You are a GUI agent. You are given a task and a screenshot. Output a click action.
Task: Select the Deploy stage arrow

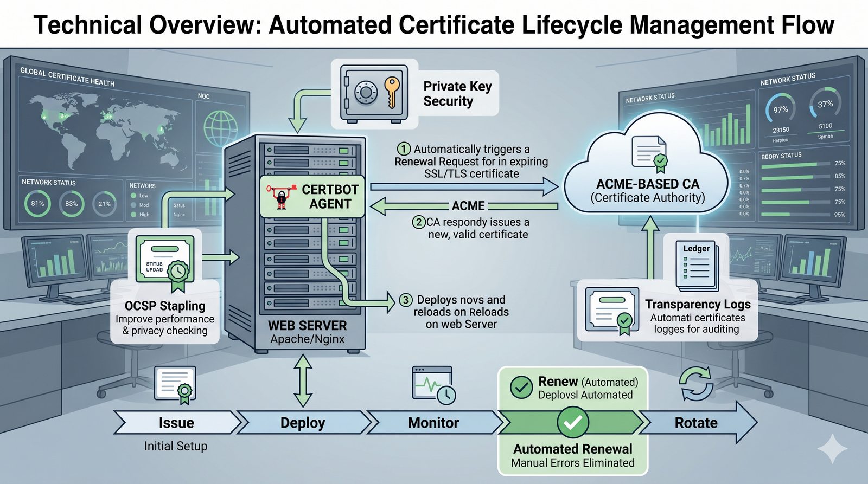pyautogui.click(x=303, y=423)
